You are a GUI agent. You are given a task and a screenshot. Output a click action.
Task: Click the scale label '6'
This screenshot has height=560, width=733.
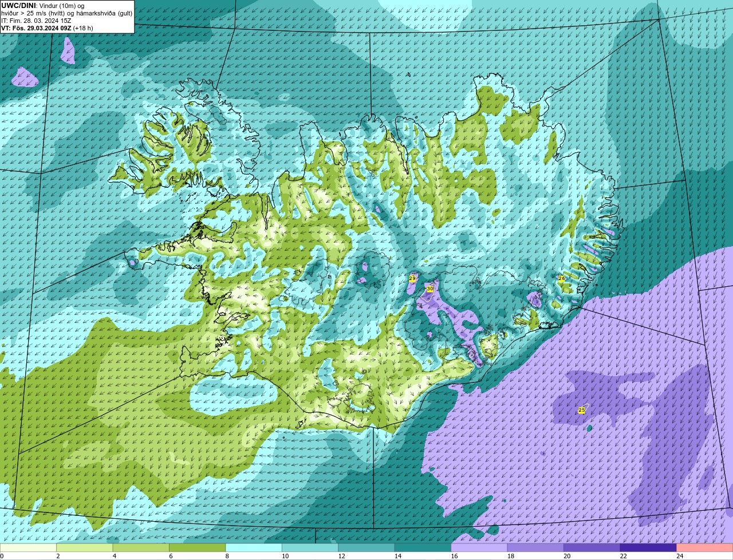(171, 556)
